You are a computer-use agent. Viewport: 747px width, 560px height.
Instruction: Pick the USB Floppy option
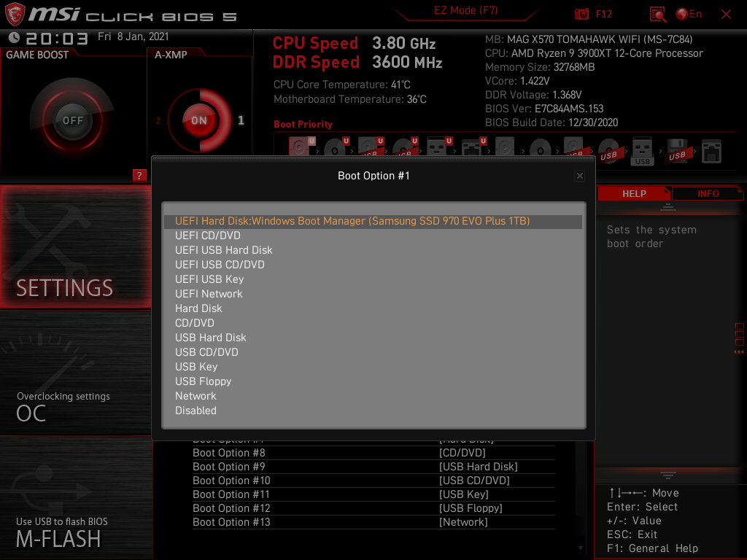pyautogui.click(x=373, y=381)
